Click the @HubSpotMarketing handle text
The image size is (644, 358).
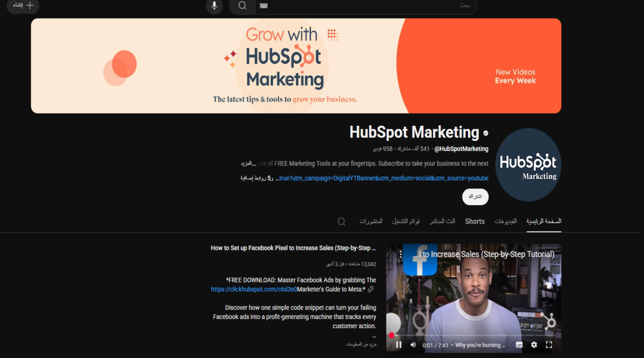pyautogui.click(x=461, y=149)
